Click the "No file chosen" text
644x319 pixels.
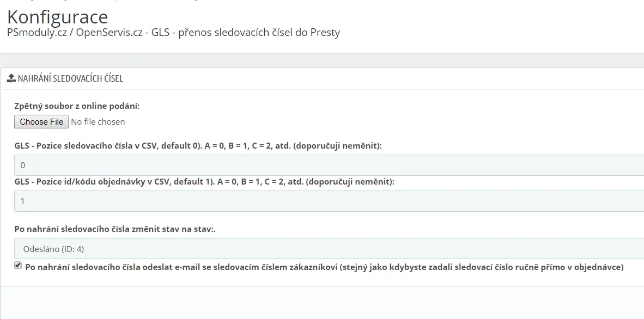click(x=98, y=122)
